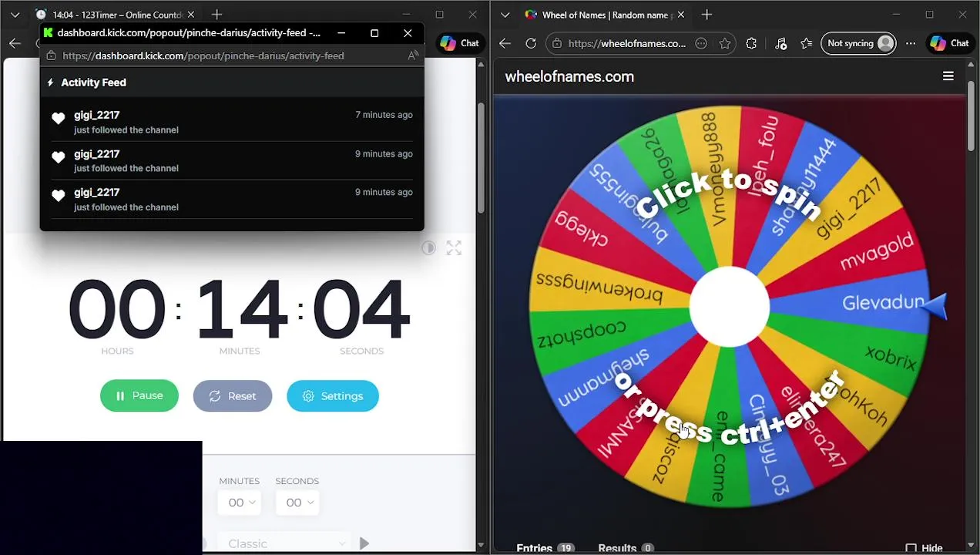Add wheelofnames page to favorites
The image size is (980, 555).
click(x=725, y=43)
